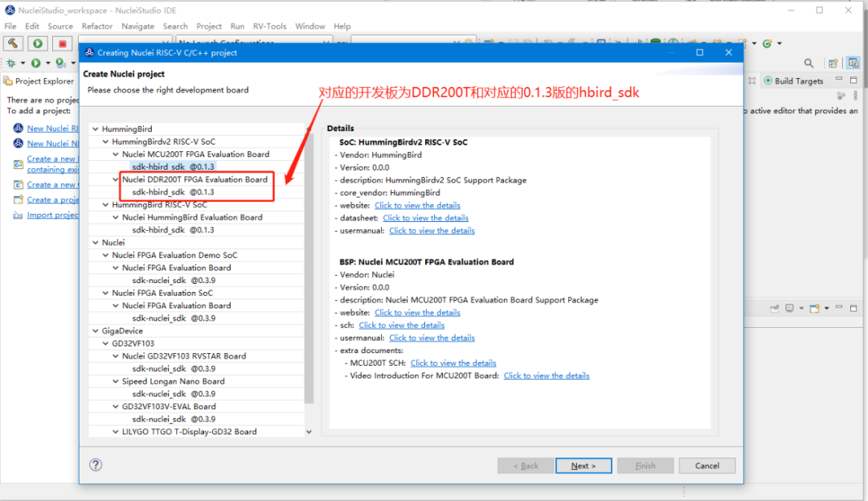Screen dimensions: 868x501
Task: Maximize the lower-right panel
Action: tap(854, 308)
